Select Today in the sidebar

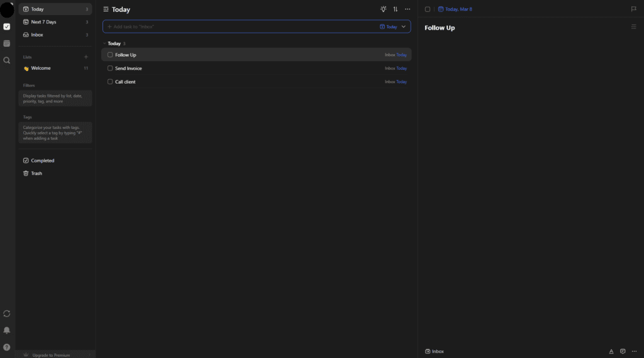pyautogui.click(x=55, y=9)
